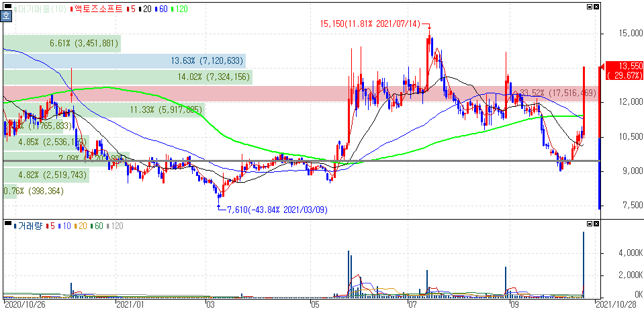Click the 33.52% (17,516,469) red profile bar label
This screenshot has height=309, width=644.
tap(558, 93)
